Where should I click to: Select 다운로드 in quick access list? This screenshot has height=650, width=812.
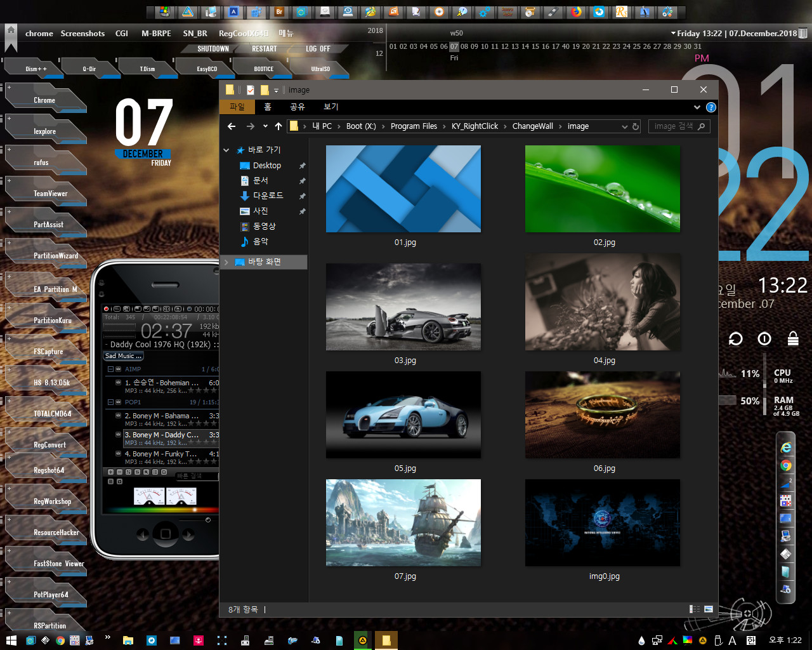(268, 196)
